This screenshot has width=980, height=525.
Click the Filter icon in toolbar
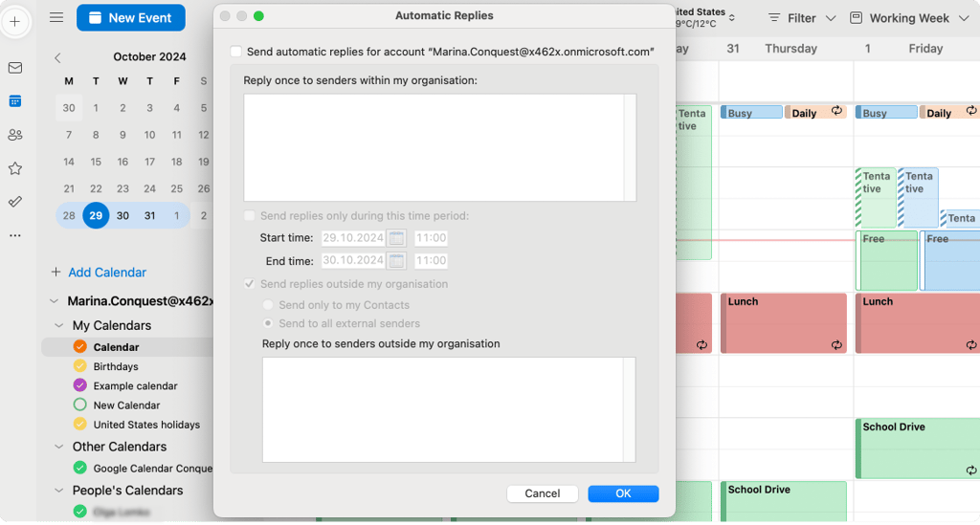(773, 18)
